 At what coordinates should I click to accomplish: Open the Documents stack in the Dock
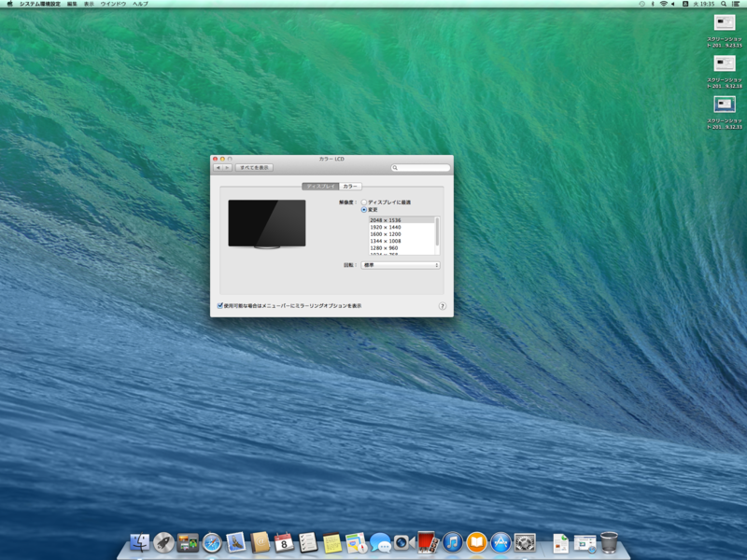pyautogui.click(x=561, y=543)
